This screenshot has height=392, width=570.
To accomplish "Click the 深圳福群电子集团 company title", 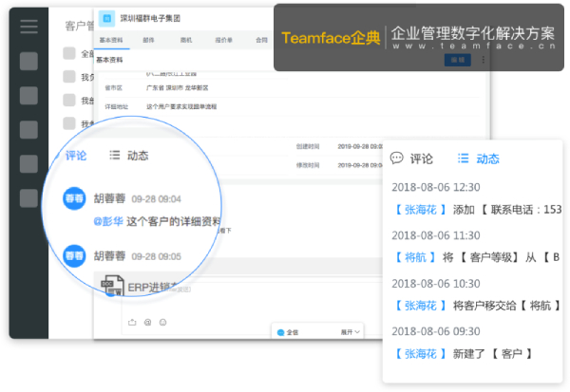I will click(150, 18).
